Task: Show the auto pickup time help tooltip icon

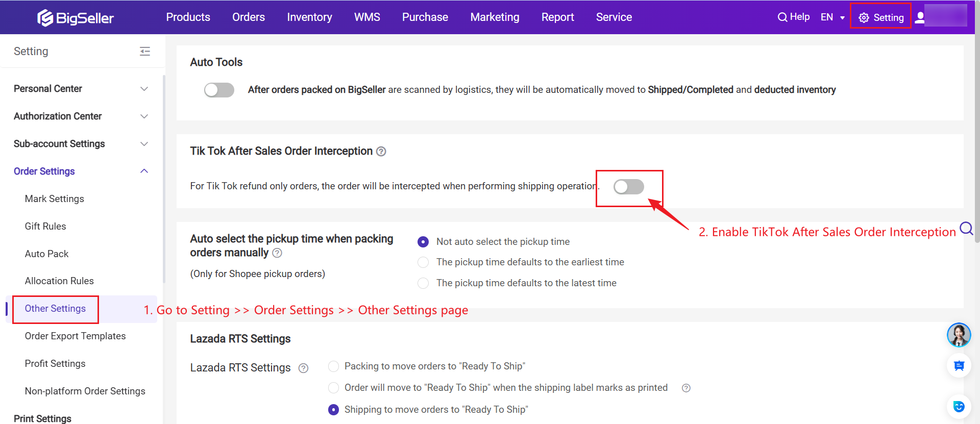Action: [277, 253]
